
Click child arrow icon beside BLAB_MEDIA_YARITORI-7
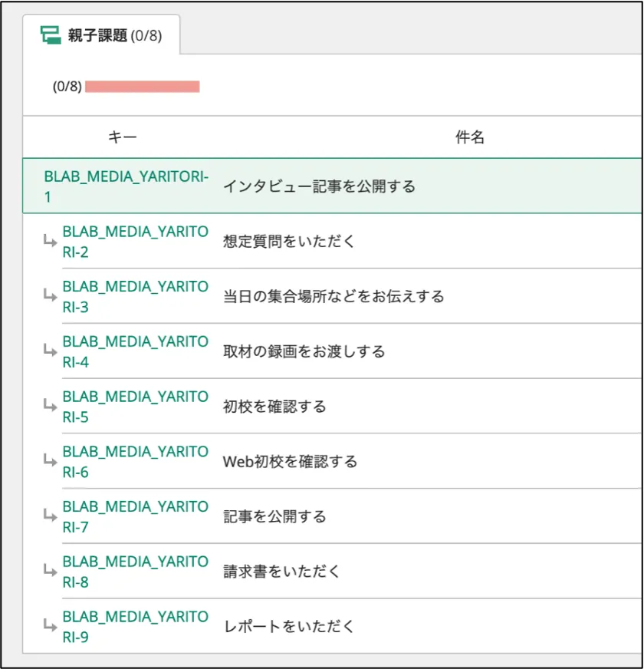pos(50,516)
